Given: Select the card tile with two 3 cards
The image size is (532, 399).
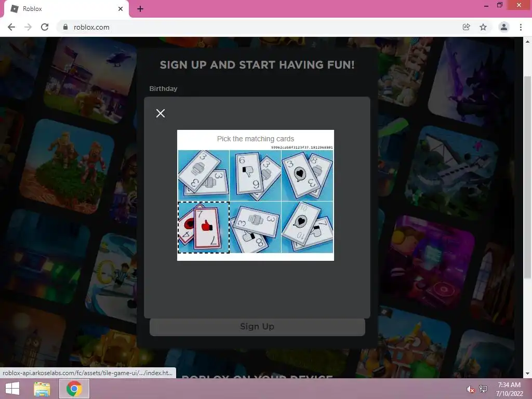Looking at the screenshot, I should pyautogui.click(x=204, y=176).
